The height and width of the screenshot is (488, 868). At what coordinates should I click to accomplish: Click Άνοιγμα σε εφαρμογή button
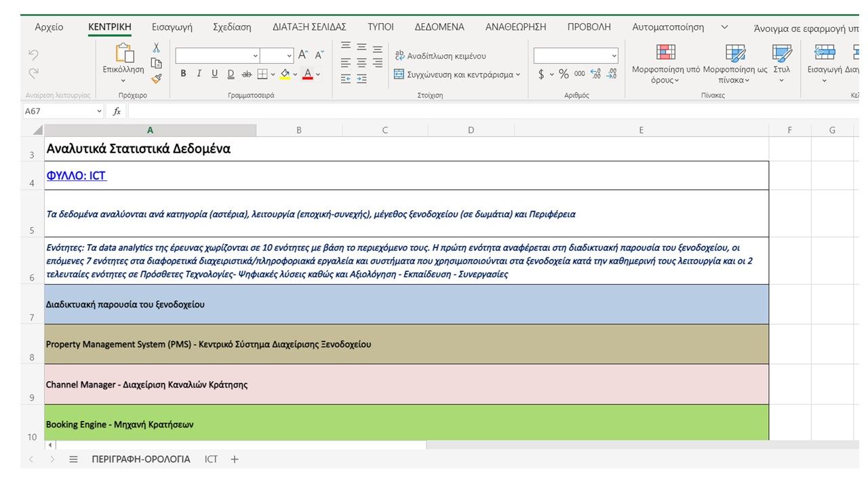tap(806, 28)
